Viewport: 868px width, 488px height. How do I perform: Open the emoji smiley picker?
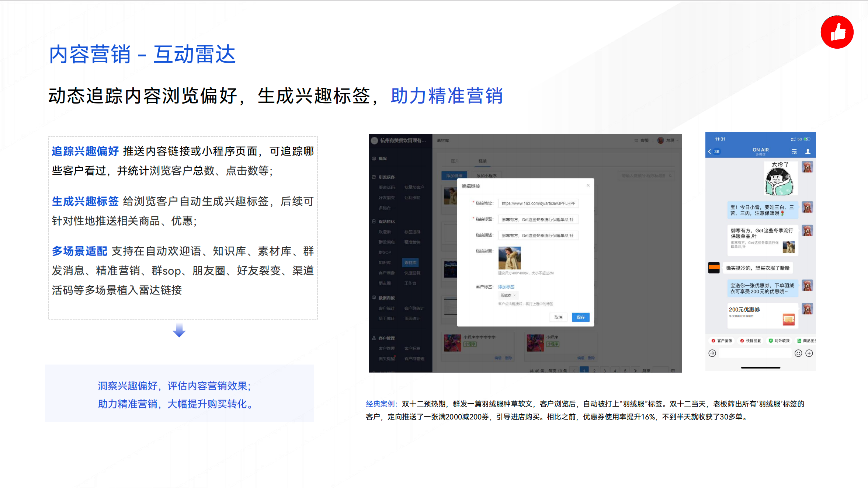coord(798,353)
